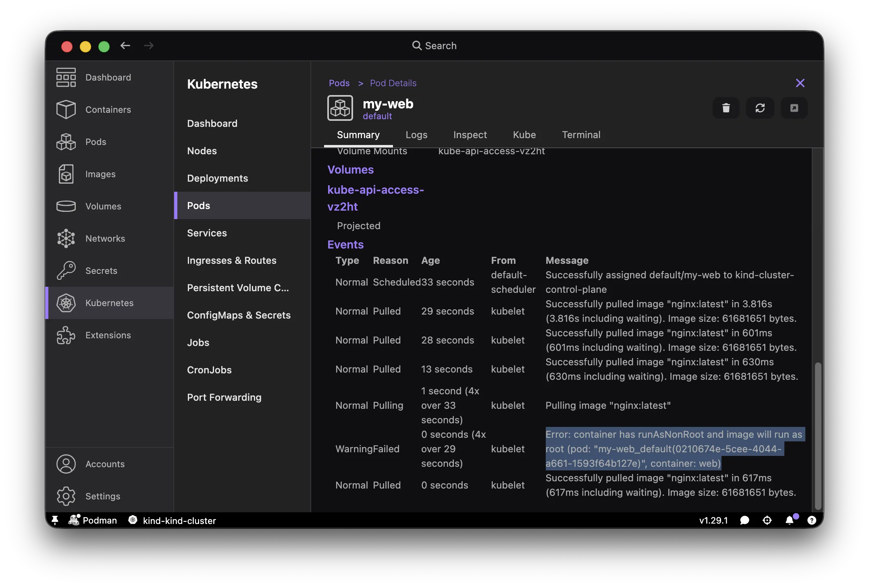Open the troubleshooting crosshair icon
This screenshot has width=869, height=588.
coord(767,520)
